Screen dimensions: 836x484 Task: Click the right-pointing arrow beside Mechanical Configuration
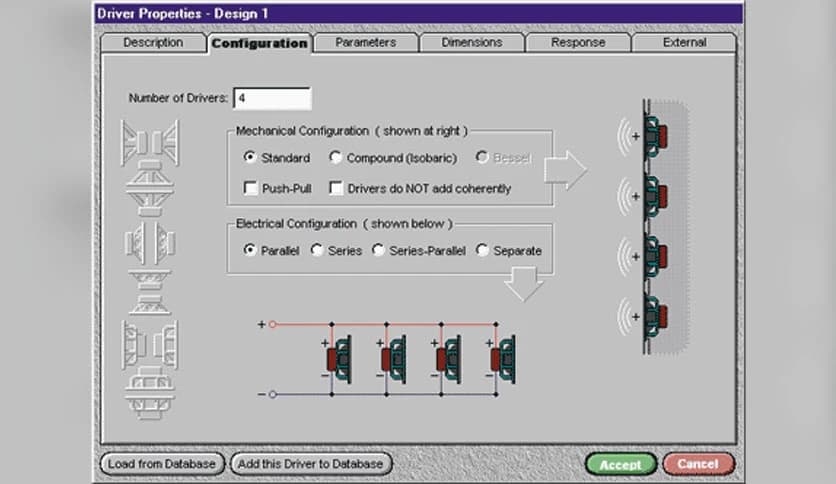566,170
